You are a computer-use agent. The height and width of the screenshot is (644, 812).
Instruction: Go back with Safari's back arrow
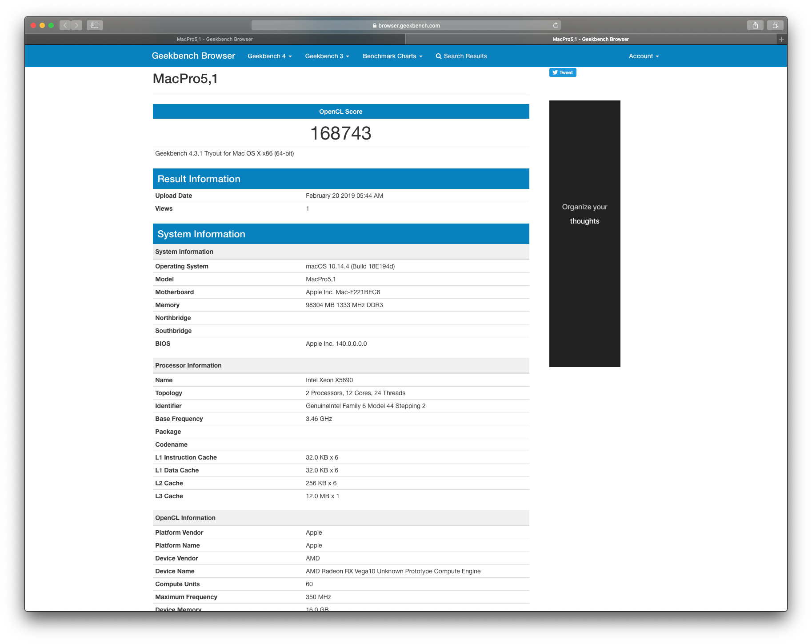point(65,25)
